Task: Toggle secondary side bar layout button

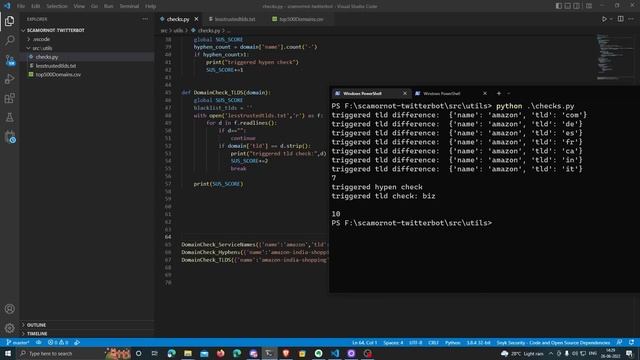Action: coord(576,6)
